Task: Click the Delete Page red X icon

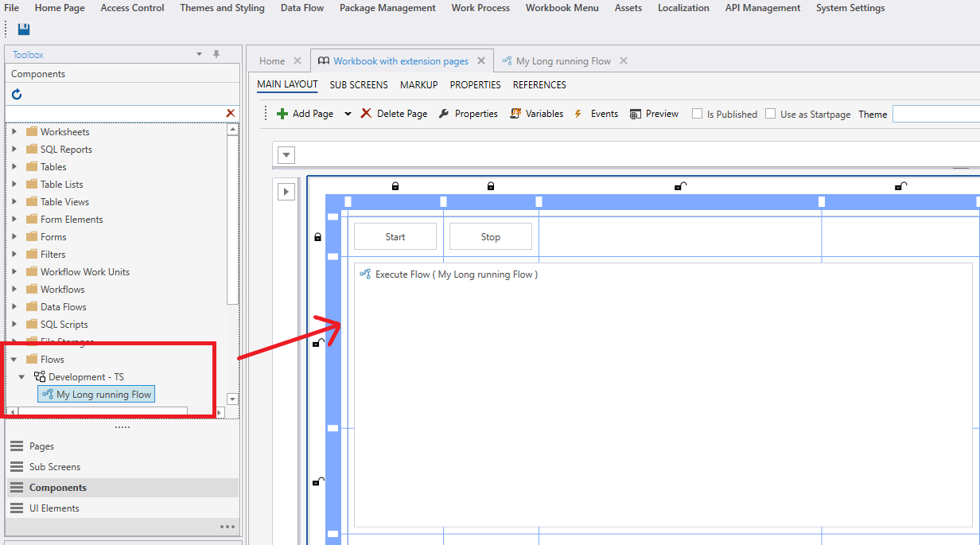Action: [x=366, y=114]
